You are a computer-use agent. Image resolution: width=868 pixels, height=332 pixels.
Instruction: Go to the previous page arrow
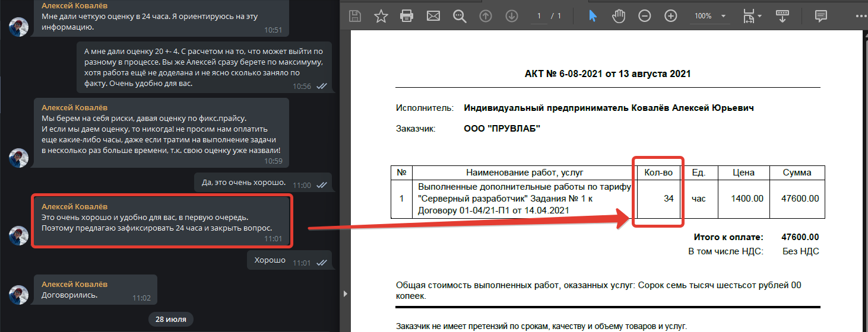[486, 16]
